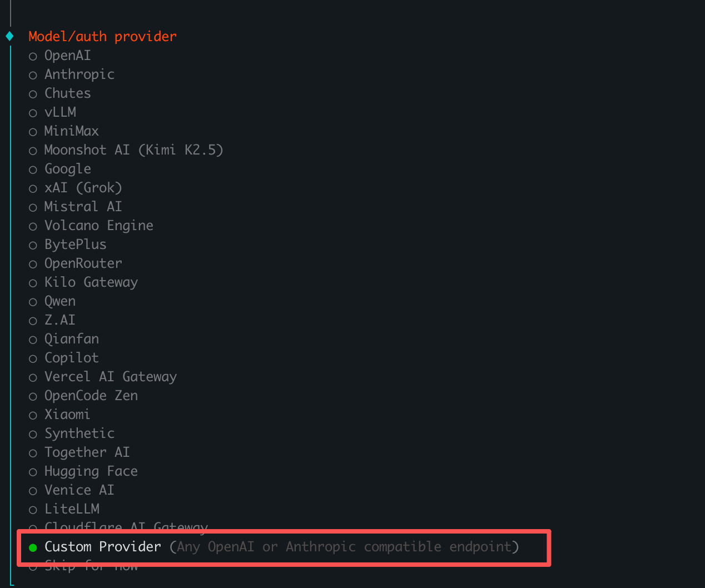Select OpenRouter as the provider
This screenshot has width=705, height=588.
83,263
